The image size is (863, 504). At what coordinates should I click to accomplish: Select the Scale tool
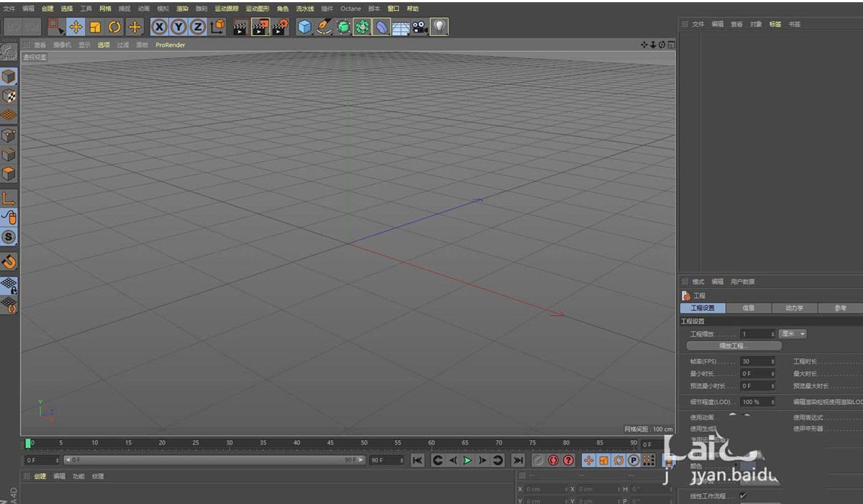click(x=95, y=27)
